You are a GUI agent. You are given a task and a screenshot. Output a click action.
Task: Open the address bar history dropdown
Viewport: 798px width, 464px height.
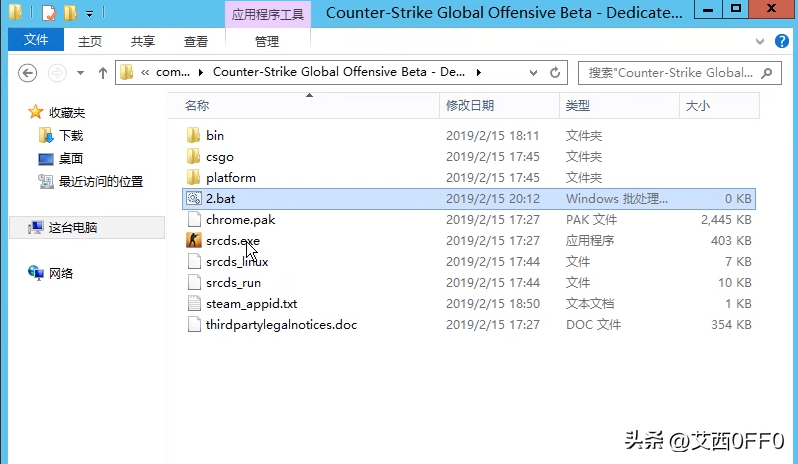click(534, 73)
